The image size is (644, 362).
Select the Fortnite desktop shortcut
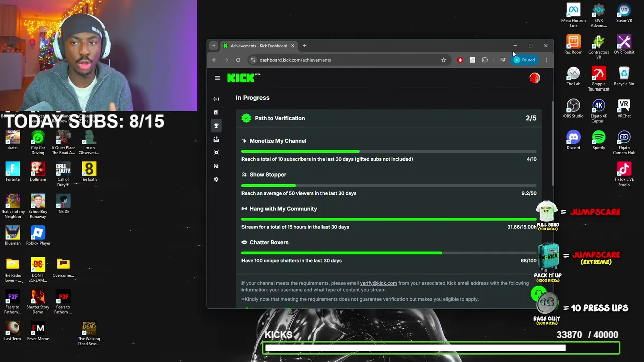coord(13,171)
